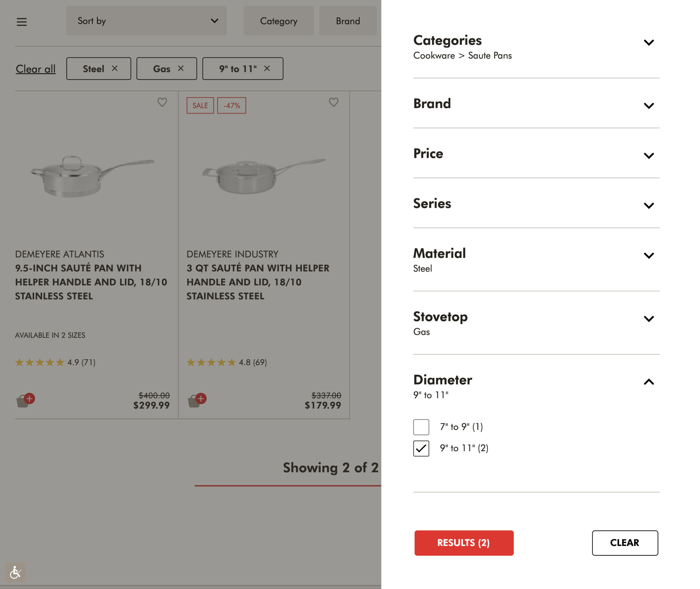Add Demeyere Industry pan to wishlist
This screenshot has width=700, height=589.
334,102
